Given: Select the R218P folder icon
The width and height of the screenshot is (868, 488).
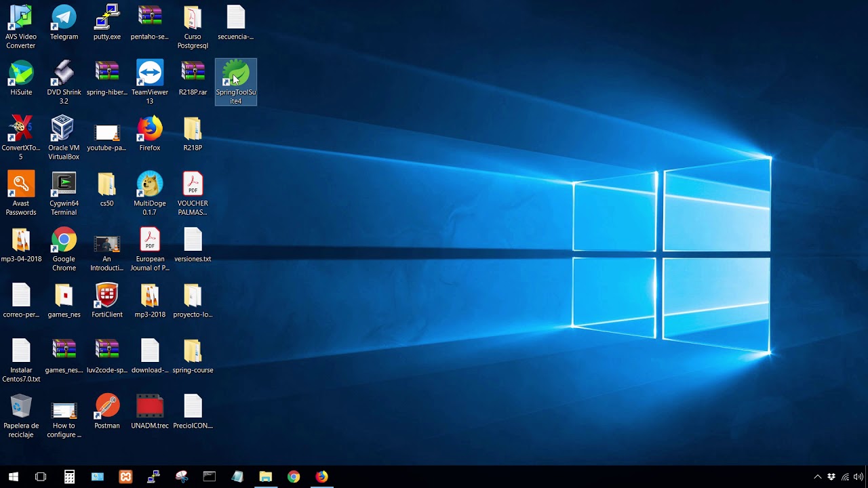Looking at the screenshot, I should tap(193, 134).
